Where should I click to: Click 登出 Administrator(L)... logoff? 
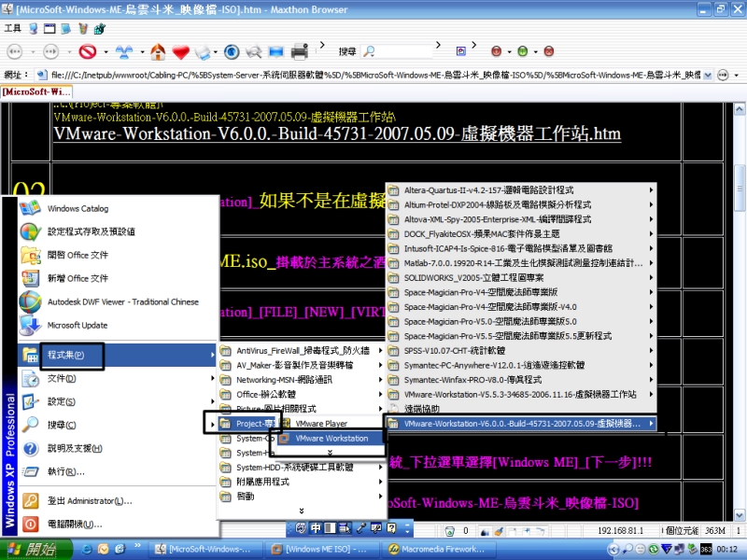point(118,501)
